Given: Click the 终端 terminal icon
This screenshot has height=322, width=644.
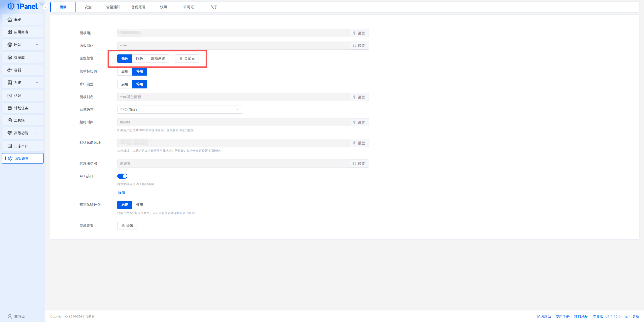Looking at the screenshot, I should point(10,96).
